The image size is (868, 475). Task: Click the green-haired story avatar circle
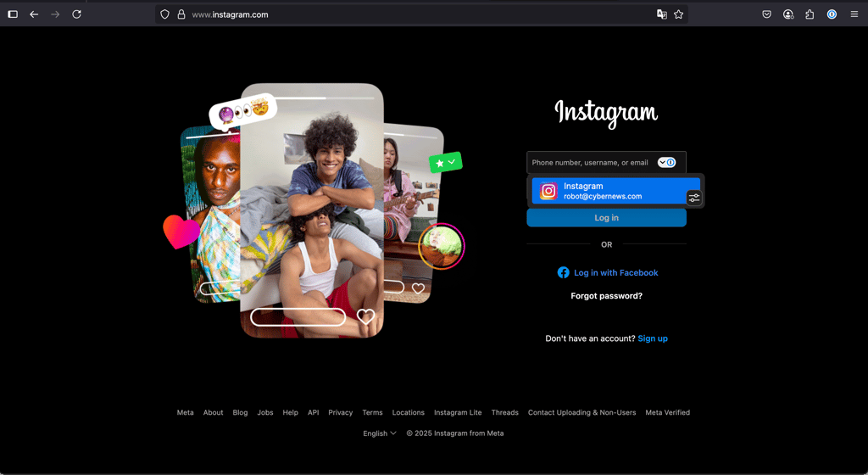tap(441, 246)
